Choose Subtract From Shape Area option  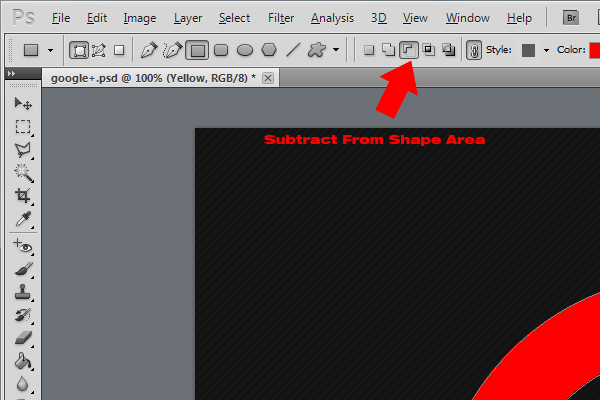[x=409, y=50]
